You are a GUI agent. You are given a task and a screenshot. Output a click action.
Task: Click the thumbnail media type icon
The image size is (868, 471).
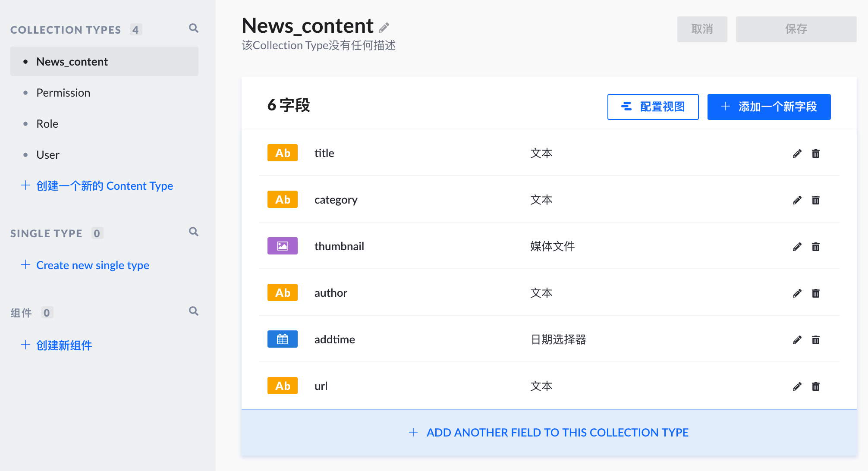[283, 246]
